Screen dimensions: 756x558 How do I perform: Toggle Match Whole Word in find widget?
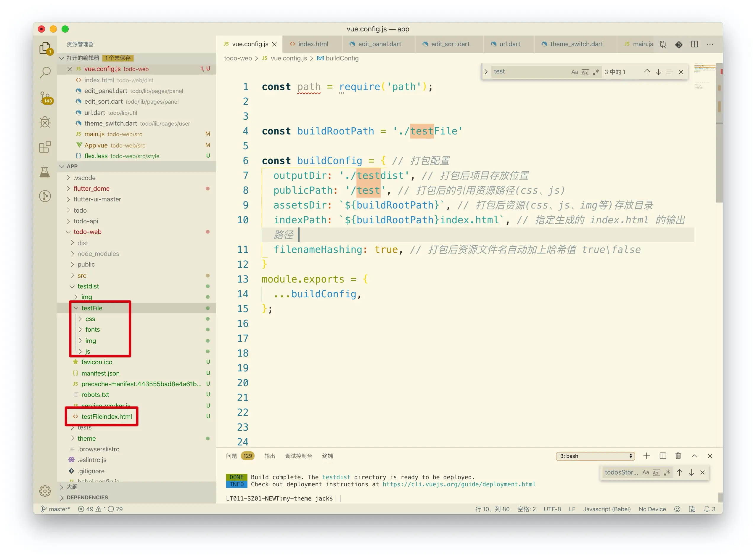point(585,72)
